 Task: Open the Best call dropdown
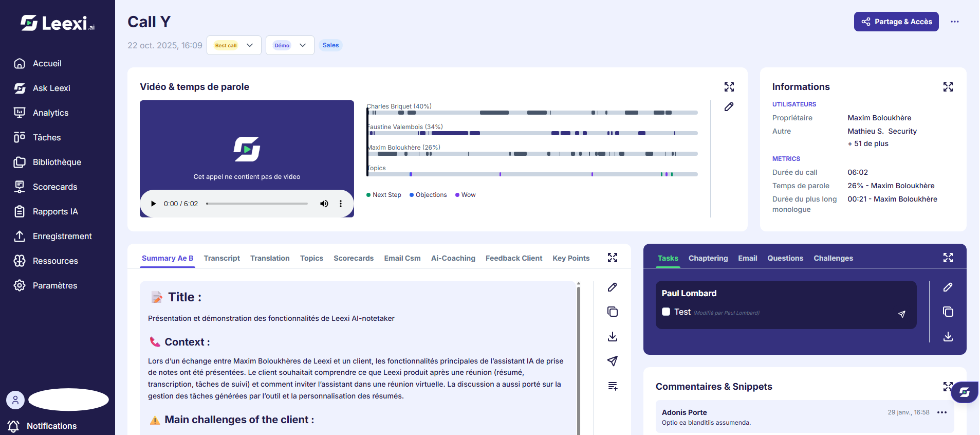(234, 45)
